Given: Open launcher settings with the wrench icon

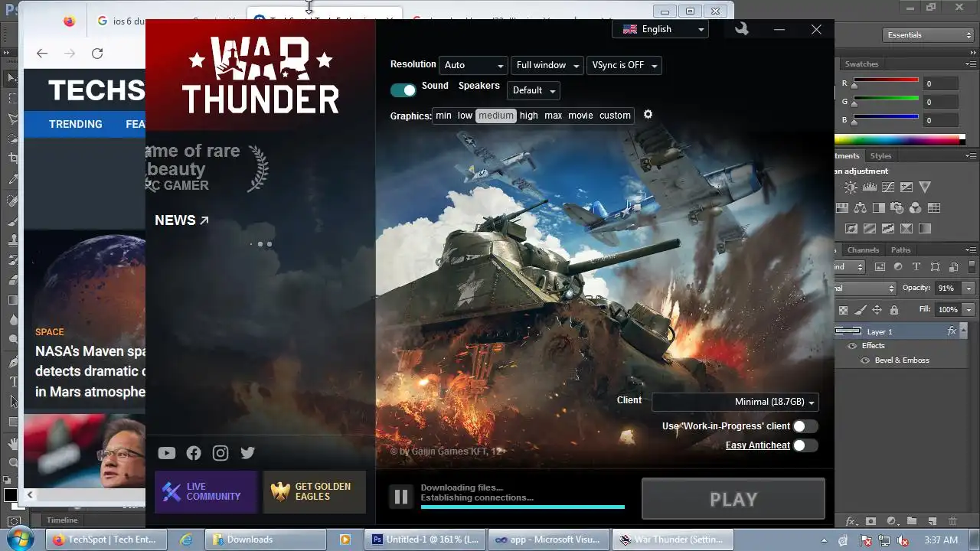Looking at the screenshot, I should (x=741, y=29).
